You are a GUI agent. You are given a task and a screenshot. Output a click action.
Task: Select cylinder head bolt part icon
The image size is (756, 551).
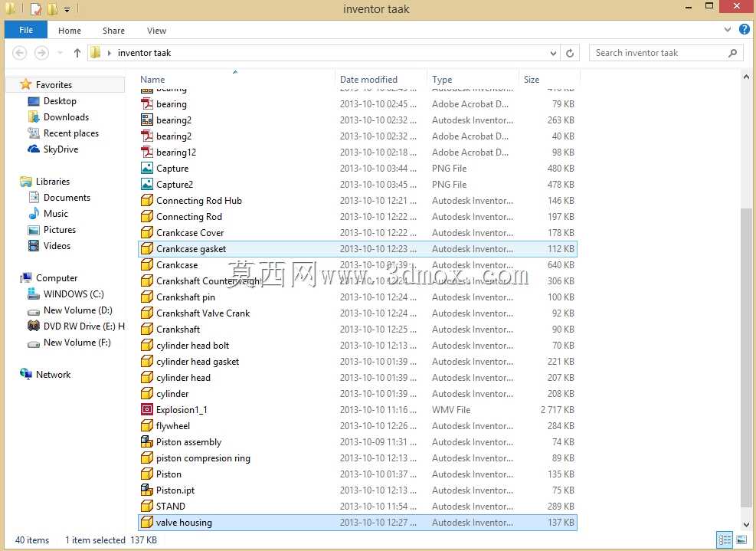(146, 345)
